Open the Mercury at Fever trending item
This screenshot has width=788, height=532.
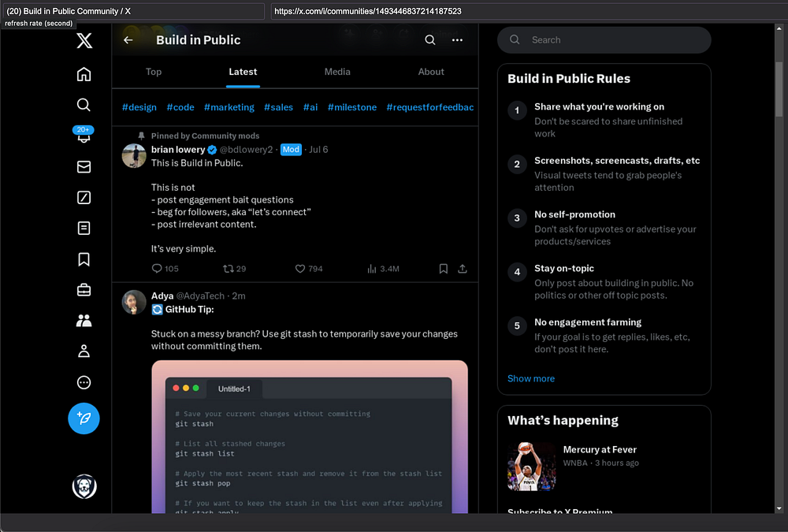[x=604, y=466]
